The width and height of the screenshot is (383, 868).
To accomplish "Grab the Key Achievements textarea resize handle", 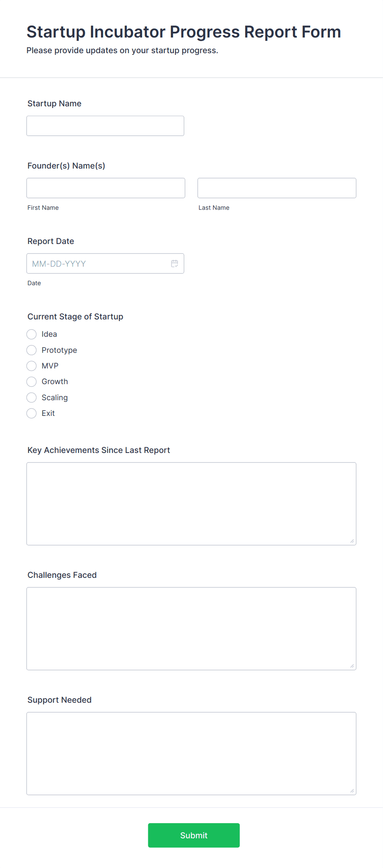I will 352,541.
